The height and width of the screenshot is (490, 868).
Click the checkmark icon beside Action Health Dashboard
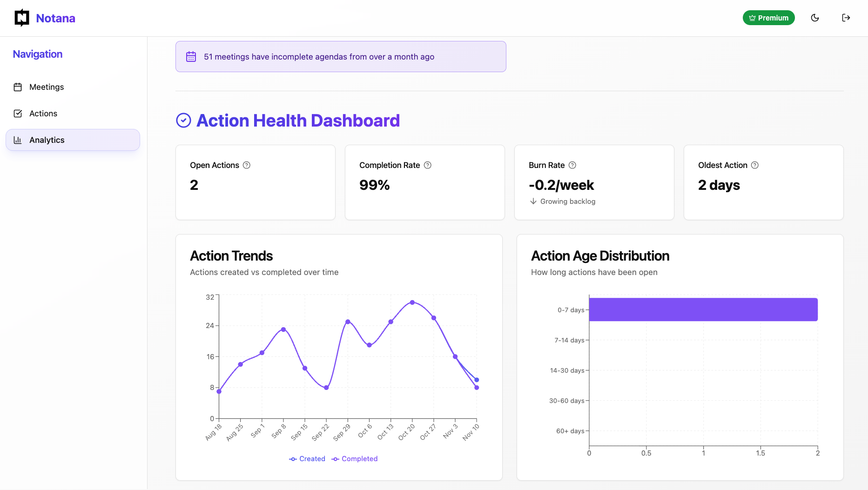click(x=183, y=121)
